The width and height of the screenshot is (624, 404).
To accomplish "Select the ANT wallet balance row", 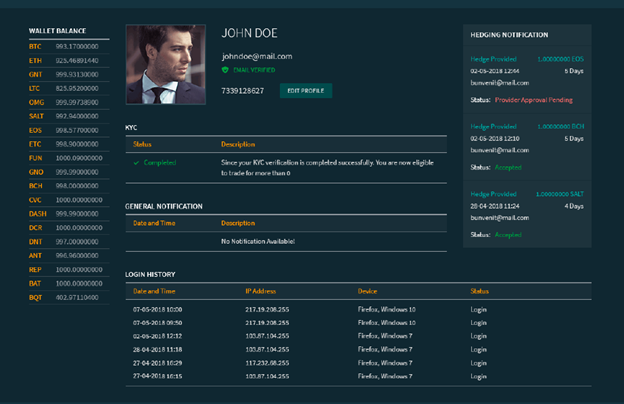I will (x=69, y=256).
